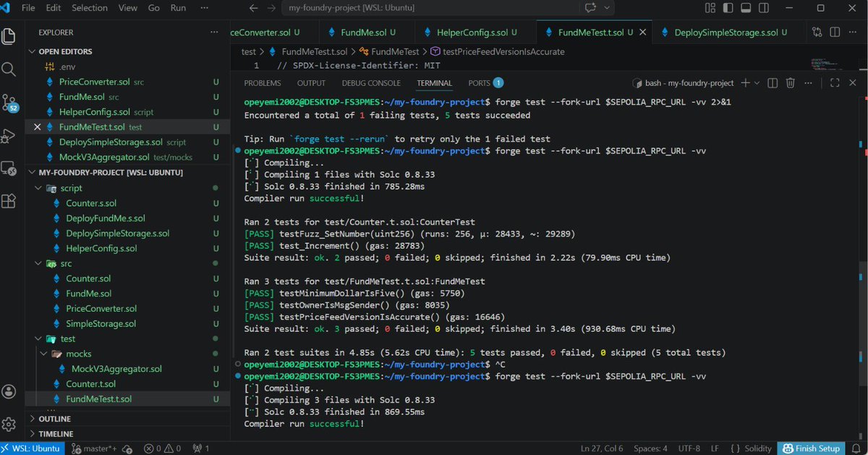Open the Search view in activity bar

pos(9,69)
